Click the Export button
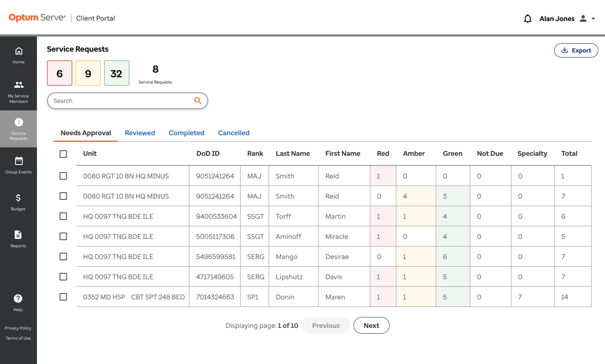 click(x=576, y=50)
